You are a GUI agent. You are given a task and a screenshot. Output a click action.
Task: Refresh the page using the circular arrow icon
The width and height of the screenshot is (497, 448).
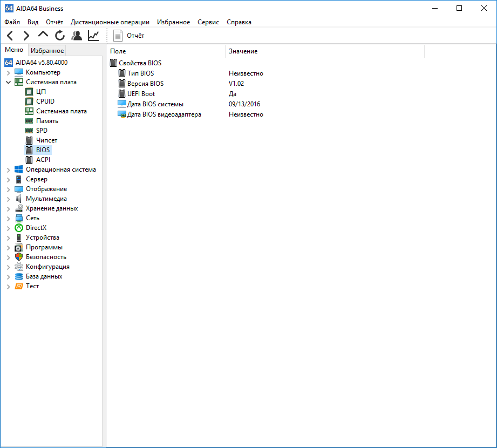(x=59, y=36)
